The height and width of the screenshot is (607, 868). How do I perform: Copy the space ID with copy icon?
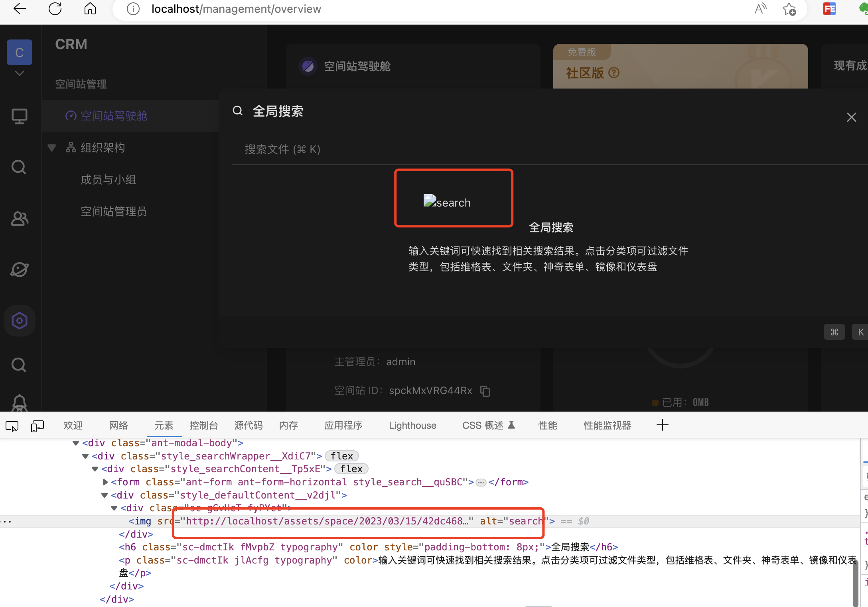485,391
